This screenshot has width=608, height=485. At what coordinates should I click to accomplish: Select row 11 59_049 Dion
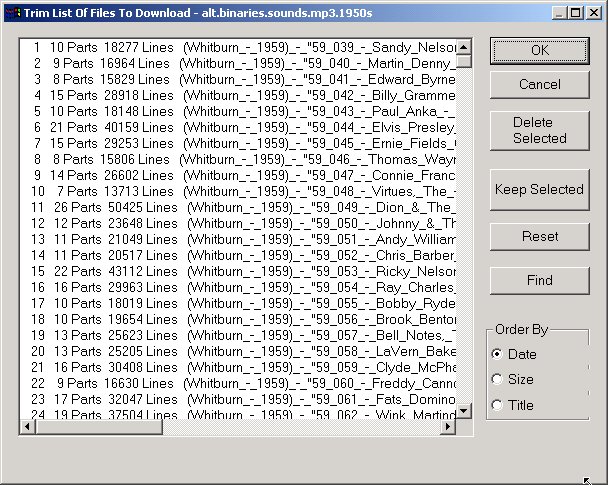click(238, 207)
